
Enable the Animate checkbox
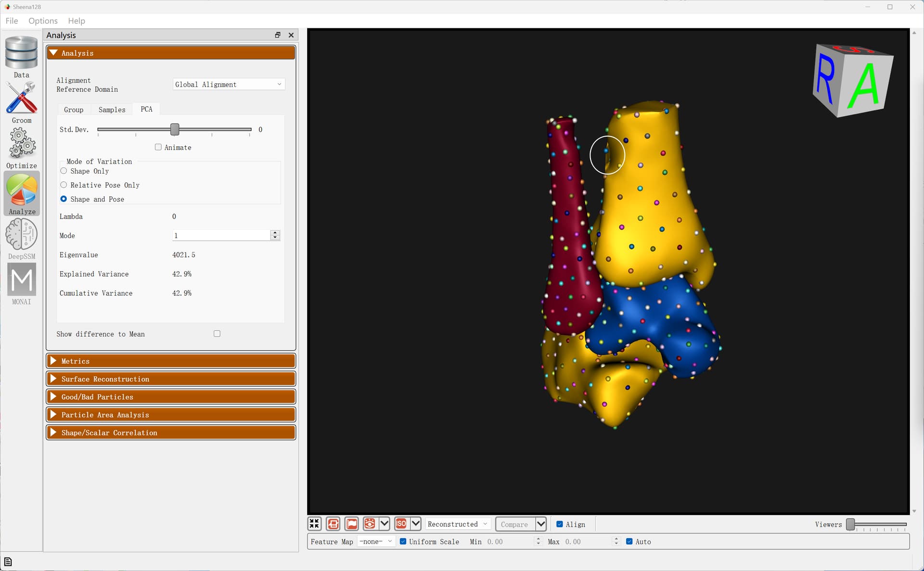158,147
